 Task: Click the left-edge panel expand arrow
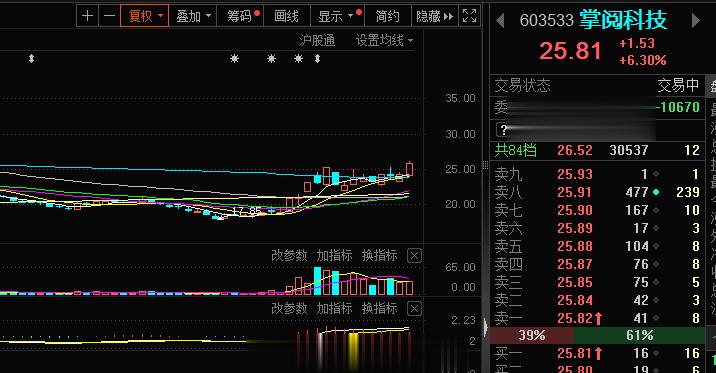[485, 327]
